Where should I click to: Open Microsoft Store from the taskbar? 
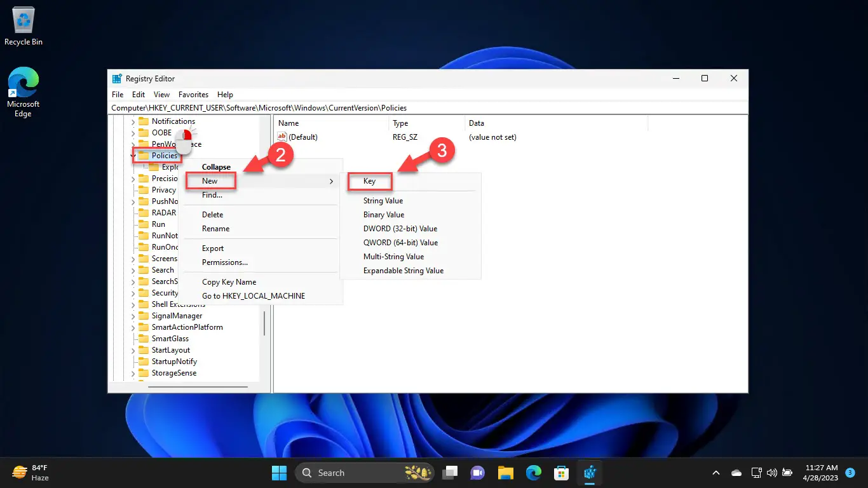point(561,473)
